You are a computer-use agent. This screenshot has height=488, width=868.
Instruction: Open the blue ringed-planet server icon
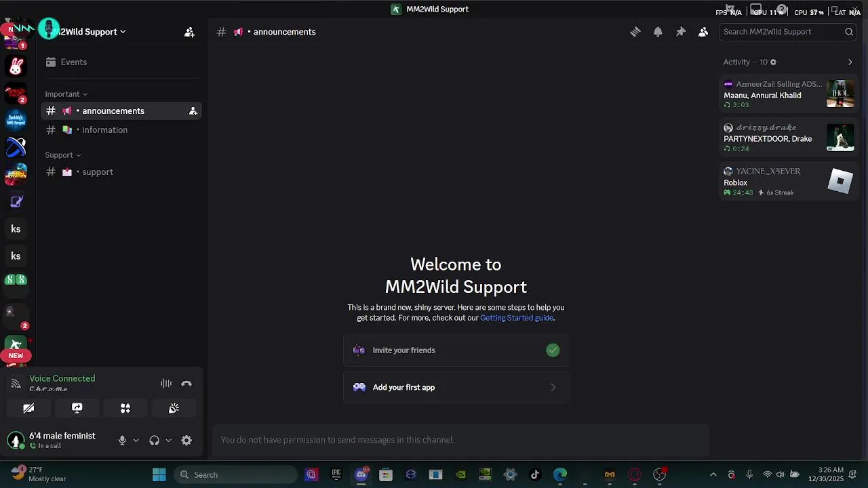click(x=16, y=147)
